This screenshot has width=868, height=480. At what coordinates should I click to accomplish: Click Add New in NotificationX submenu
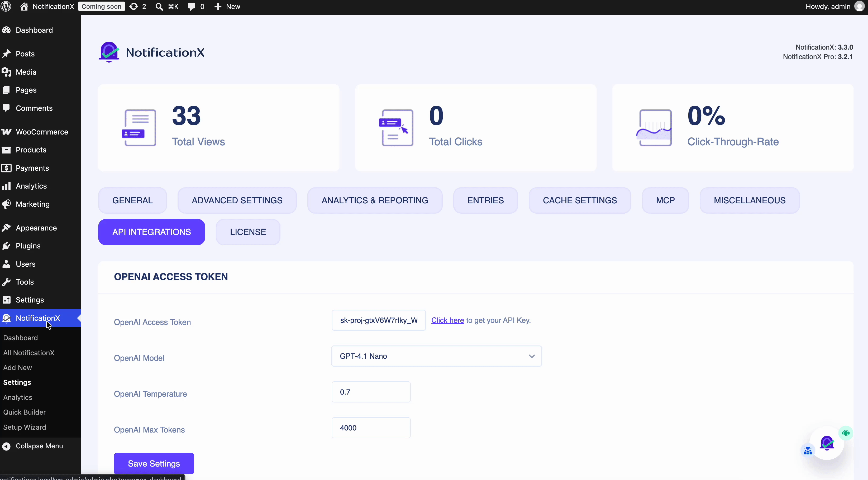[x=17, y=367]
